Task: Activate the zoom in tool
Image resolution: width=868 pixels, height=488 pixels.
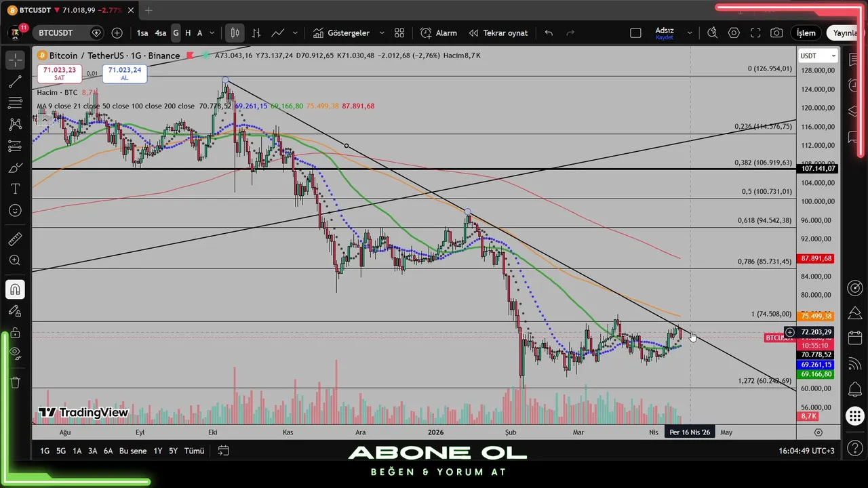Action: point(15,260)
